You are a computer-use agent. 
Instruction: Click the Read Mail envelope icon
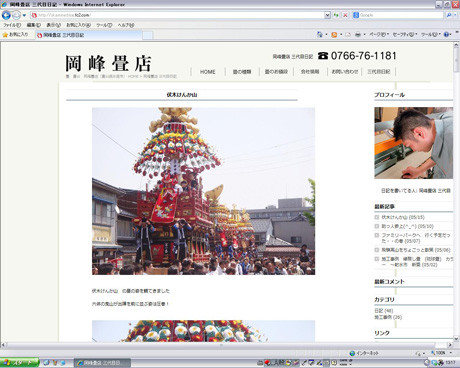pyautogui.click(x=348, y=35)
